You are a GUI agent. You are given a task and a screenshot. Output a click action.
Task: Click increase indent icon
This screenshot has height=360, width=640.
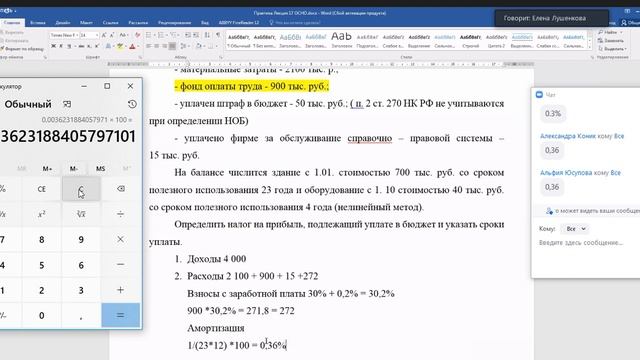[x=196, y=35]
